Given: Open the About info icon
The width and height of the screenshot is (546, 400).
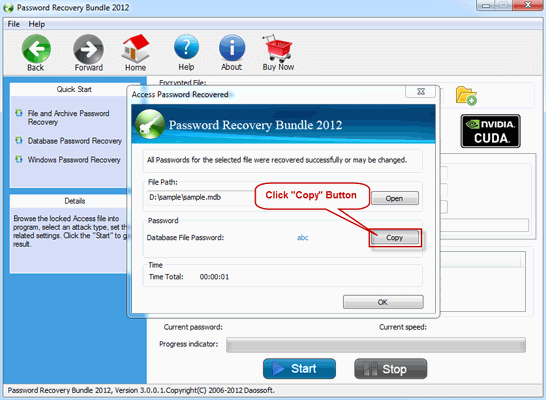Looking at the screenshot, I should click(232, 48).
